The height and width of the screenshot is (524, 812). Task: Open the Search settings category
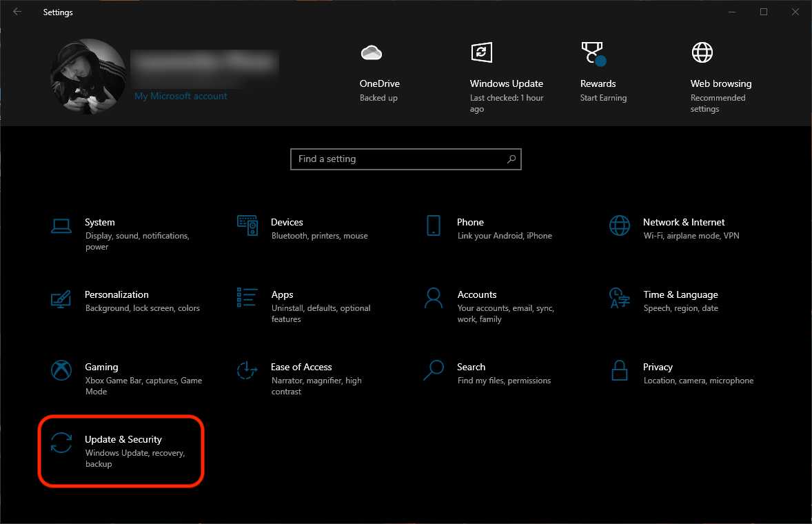471,367
